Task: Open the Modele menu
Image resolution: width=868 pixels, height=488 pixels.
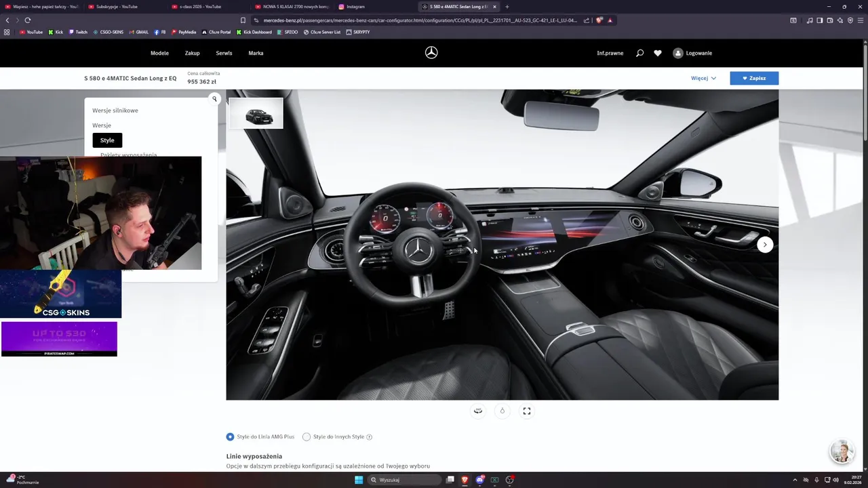Action: [159, 53]
